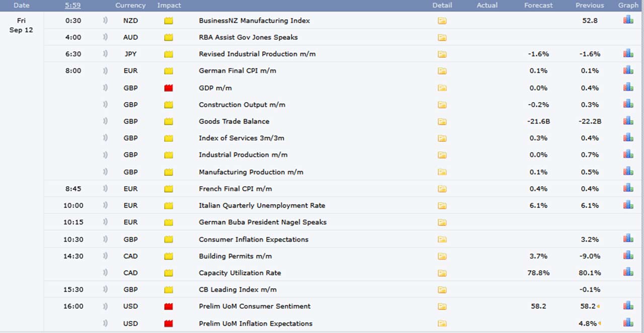This screenshot has width=644, height=333.
Task: Show graph for GDP m/m
Action: (628, 87)
